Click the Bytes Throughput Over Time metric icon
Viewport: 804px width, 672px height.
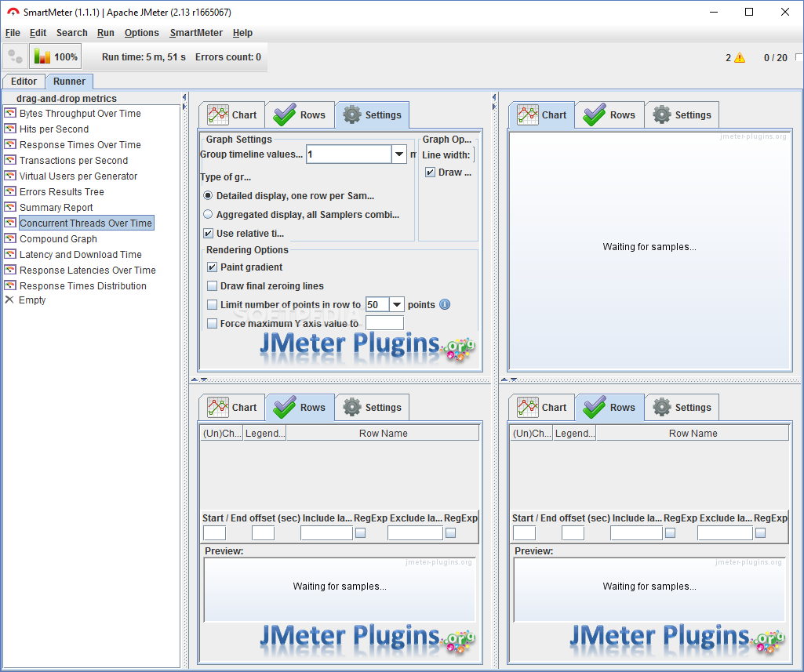(x=9, y=113)
